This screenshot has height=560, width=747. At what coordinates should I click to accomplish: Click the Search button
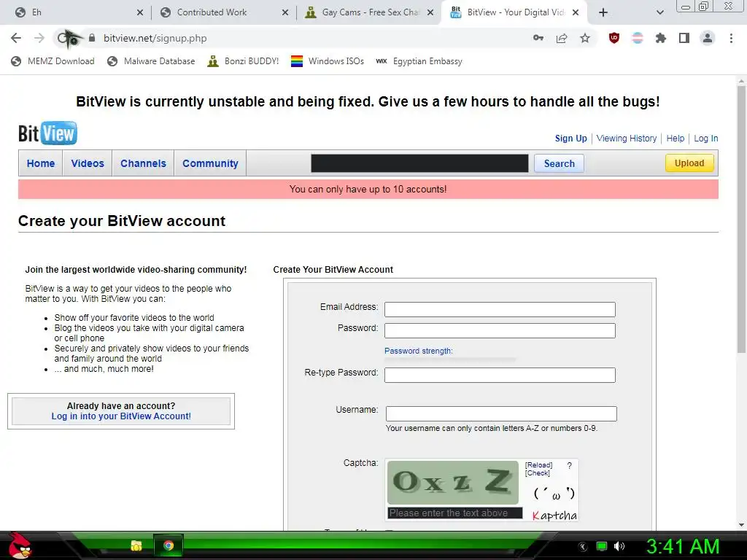(560, 163)
